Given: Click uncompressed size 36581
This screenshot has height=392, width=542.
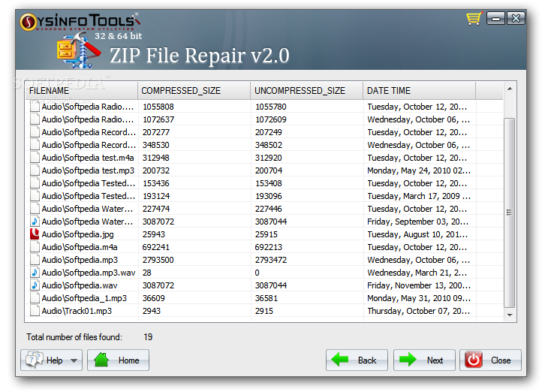Looking at the screenshot, I should click(266, 298).
